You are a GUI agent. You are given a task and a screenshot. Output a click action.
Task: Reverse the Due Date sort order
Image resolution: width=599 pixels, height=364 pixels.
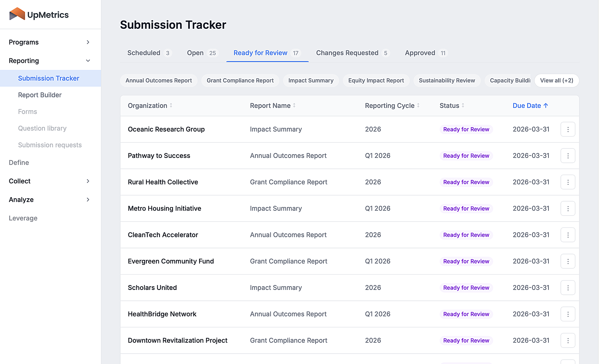[530, 105]
